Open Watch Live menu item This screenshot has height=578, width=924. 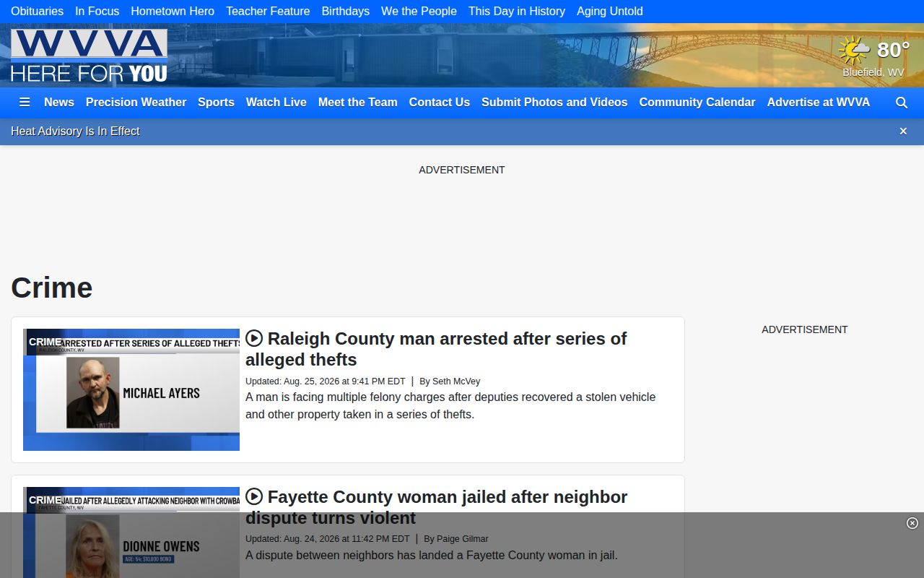click(x=276, y=103)
